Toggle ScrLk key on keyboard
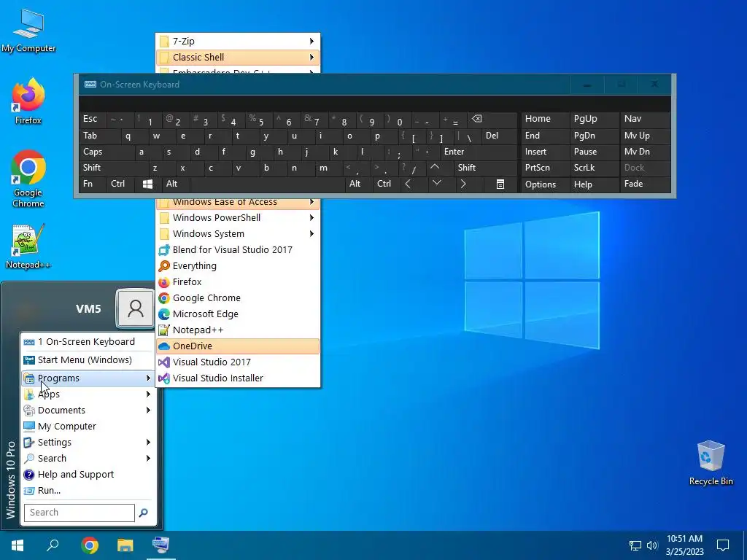This screenshot has width=747, height=560. tap(594, 168)
